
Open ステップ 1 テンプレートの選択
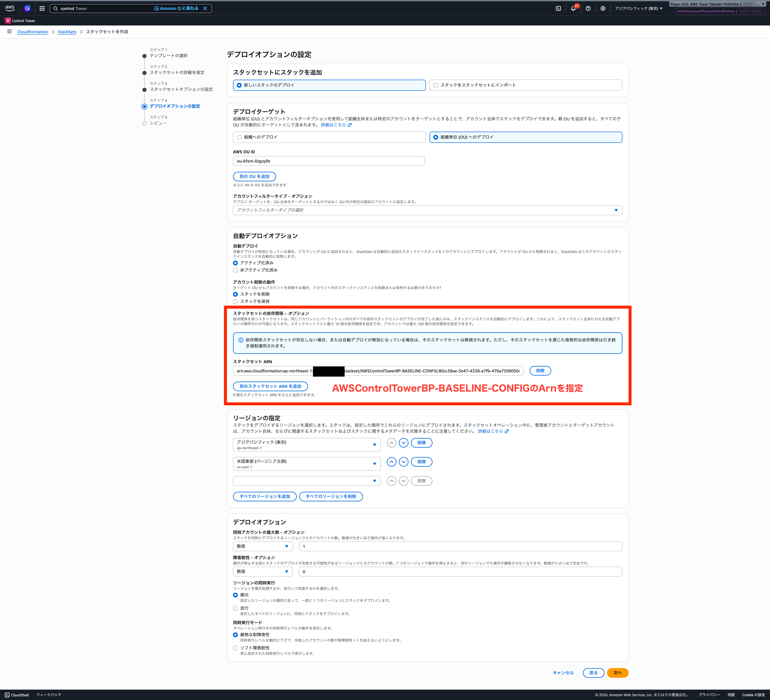(169, 56)
